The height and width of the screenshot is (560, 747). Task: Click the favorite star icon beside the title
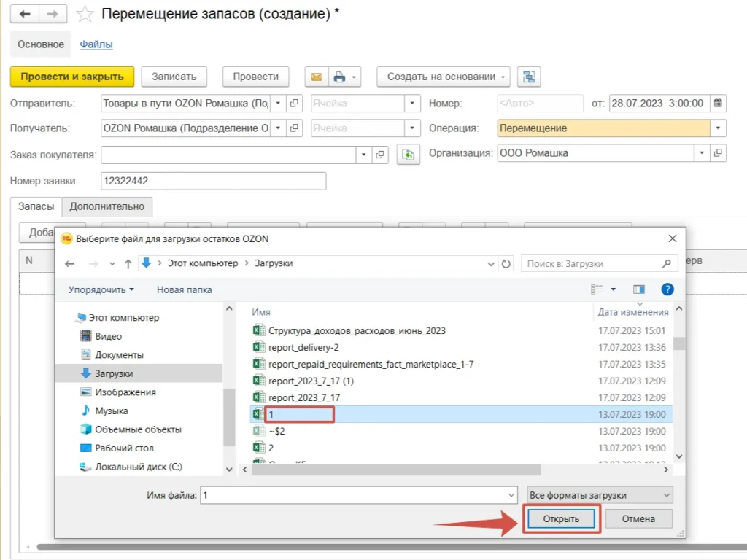coord(85,14)
